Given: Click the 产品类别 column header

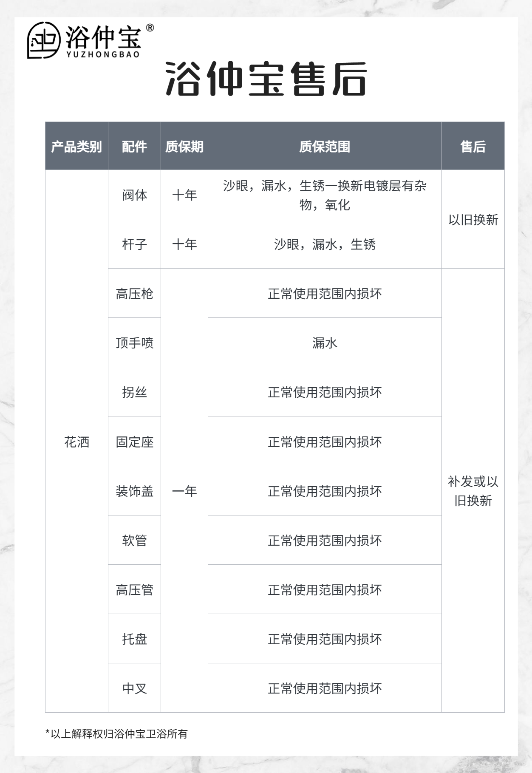Looking at the screenshot, I should (x=76, y=147).
